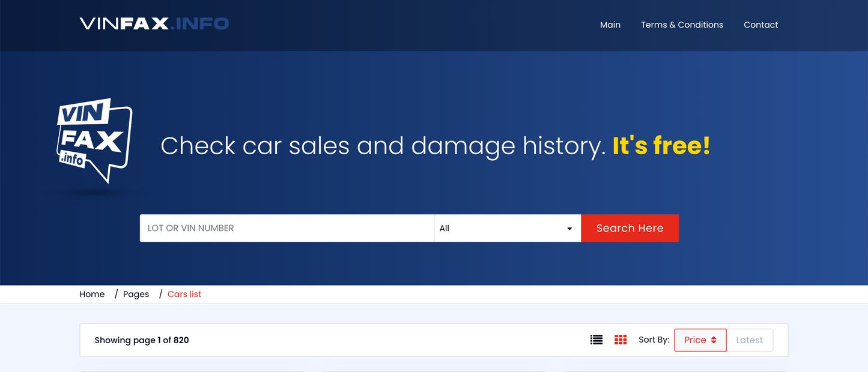Open the Main navigation item
This screenshot has width=868, height=372.
(x=610, y=25)
